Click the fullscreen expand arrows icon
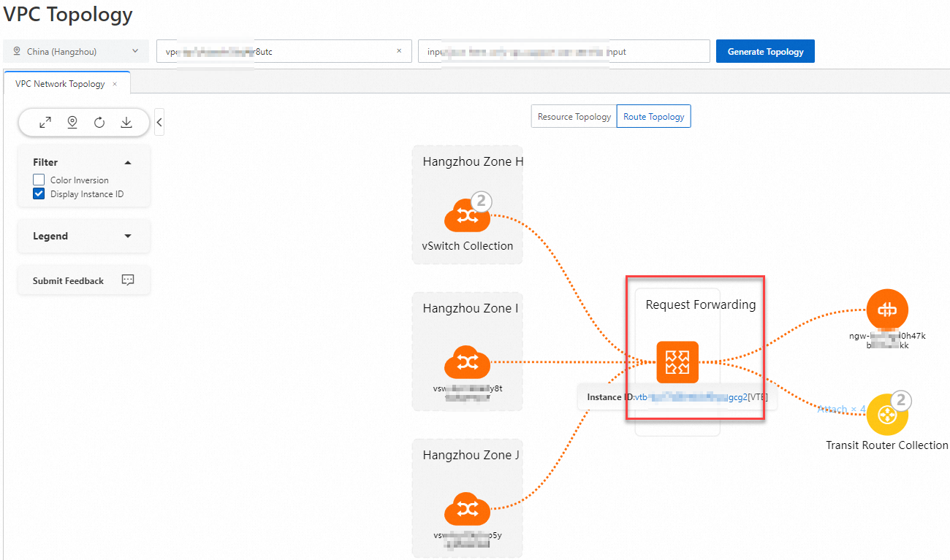The image size is (950, 560). pos(45,123)
